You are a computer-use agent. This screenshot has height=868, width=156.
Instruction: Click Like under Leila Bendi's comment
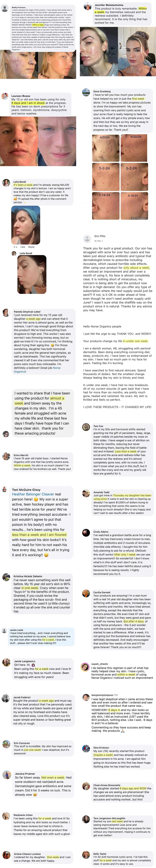(23, 247)
